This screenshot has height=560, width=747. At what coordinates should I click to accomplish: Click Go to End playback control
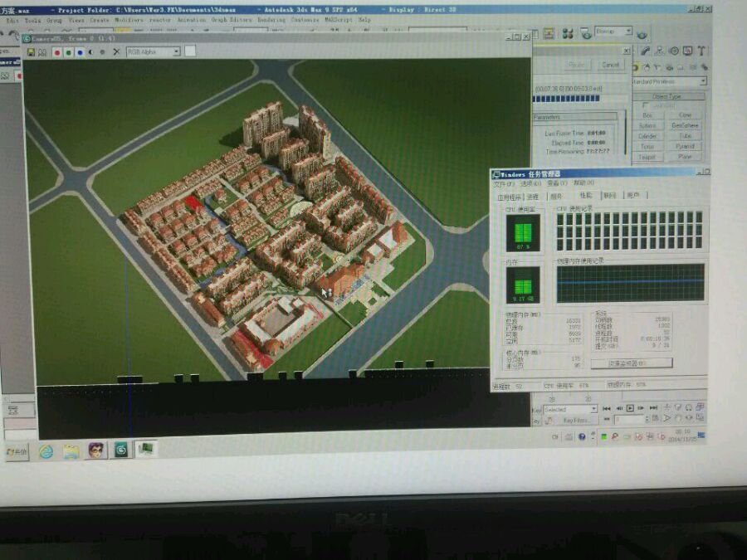[x=653, y=407]
